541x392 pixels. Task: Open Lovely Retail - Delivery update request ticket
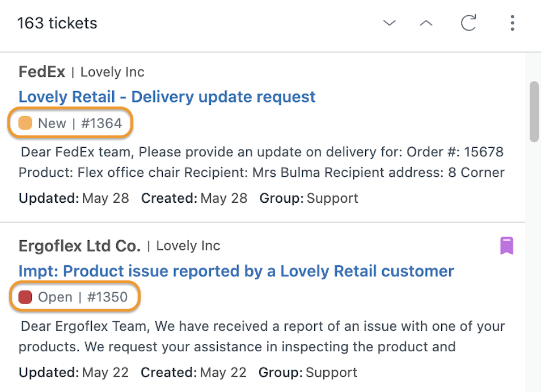click(167, 97)
